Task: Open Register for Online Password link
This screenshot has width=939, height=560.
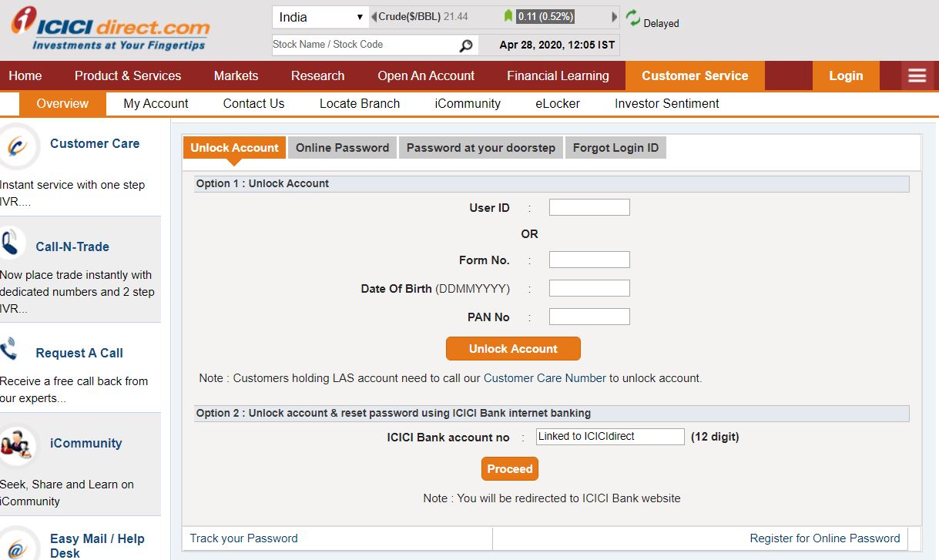Action: [825, 538]
